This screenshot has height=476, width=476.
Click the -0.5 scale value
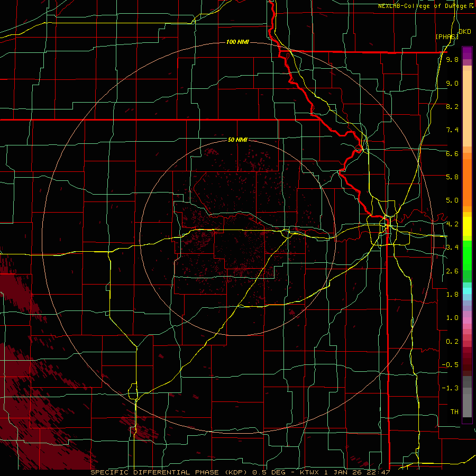tap(450, 364)
